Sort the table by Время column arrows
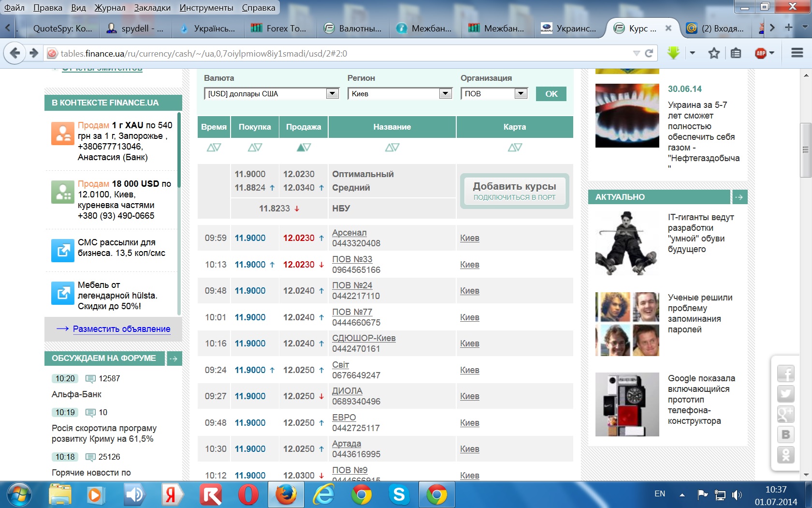Screen dimensions: 812x508 214,147
